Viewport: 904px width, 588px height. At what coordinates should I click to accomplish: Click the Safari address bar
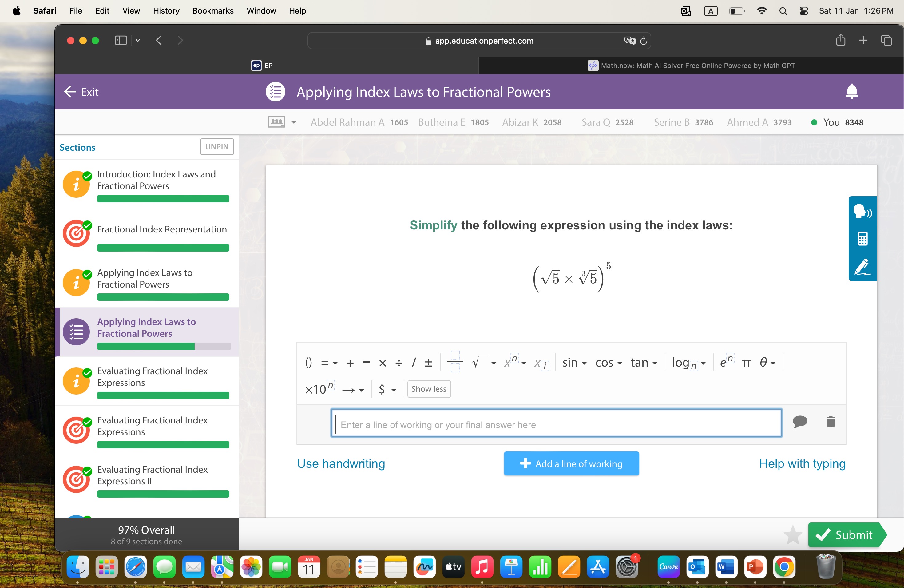(479, 41)
